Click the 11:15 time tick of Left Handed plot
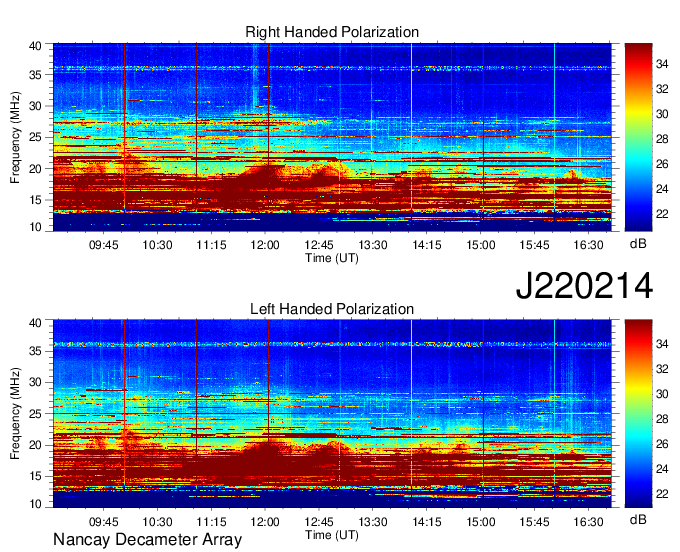 coord(211,522)
